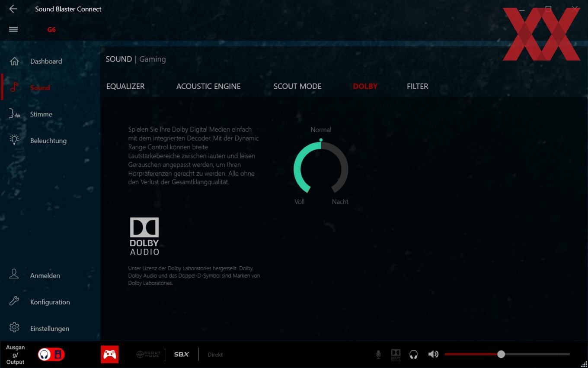Set dynamic range to Voll
Image resolution: width=588 pixels, height=368 pixels.
[x=300, y=202]
